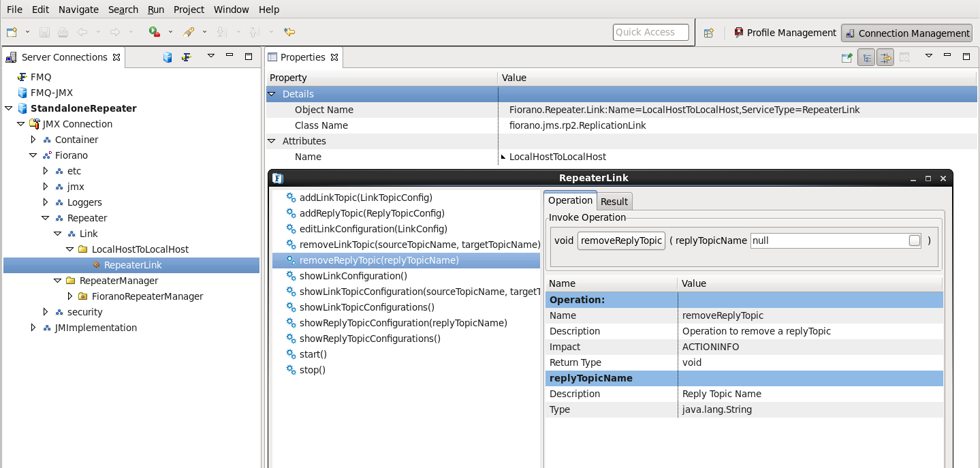Select addLinkTopic(LinkTopicConfig) operation

pyautogui.click(x=366, y=198)
